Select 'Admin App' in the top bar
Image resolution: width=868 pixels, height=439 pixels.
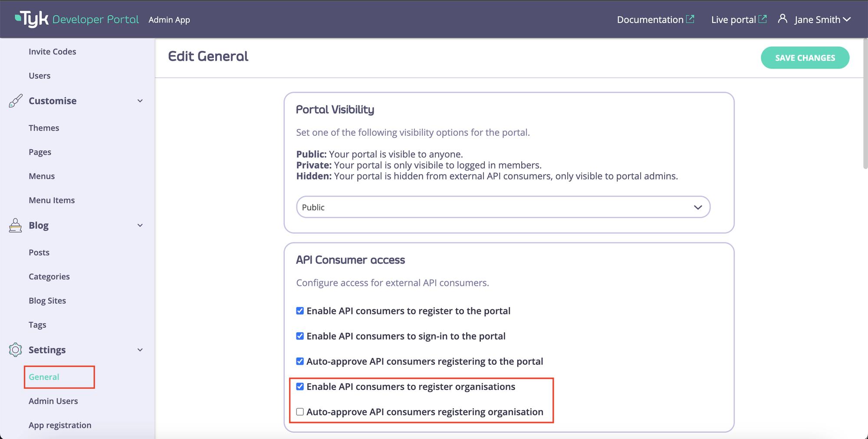[x=169, y=20]
